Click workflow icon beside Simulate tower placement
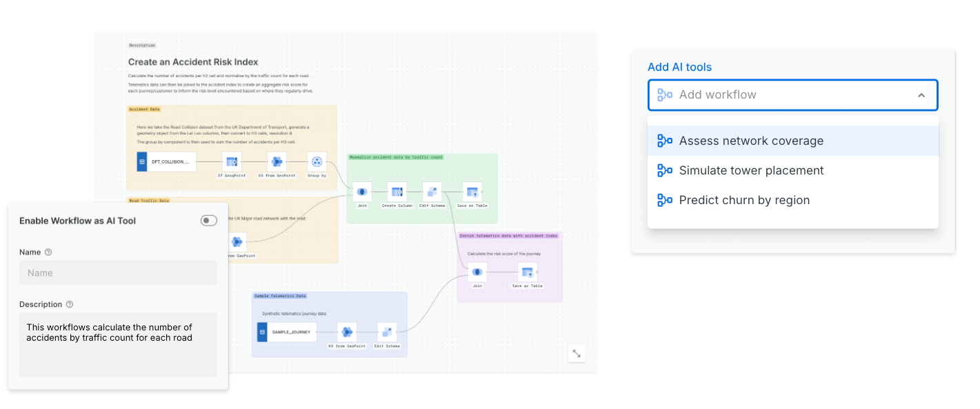This screenshot has height=409, width=980. coord(665,170)
